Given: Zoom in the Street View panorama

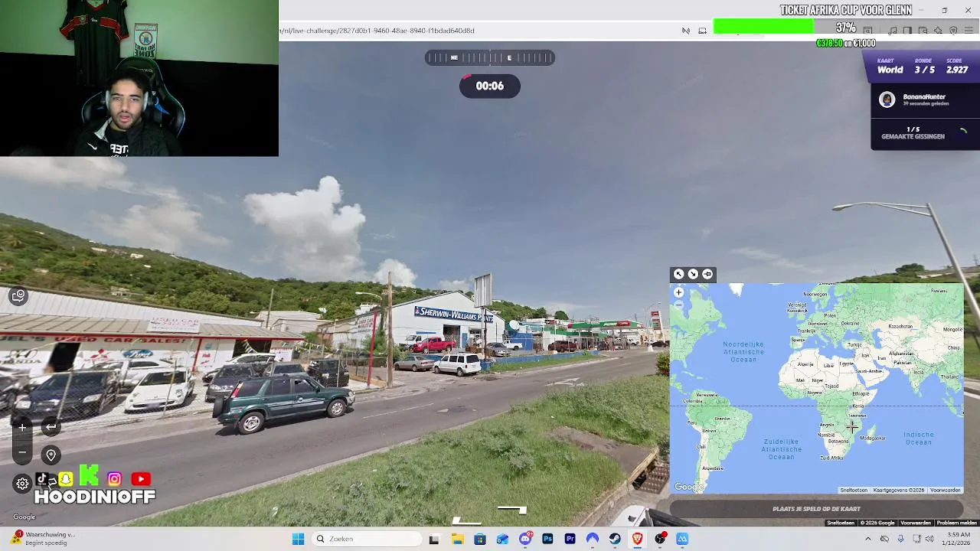Looking at the screenshot, I should (x=22, y=427).
